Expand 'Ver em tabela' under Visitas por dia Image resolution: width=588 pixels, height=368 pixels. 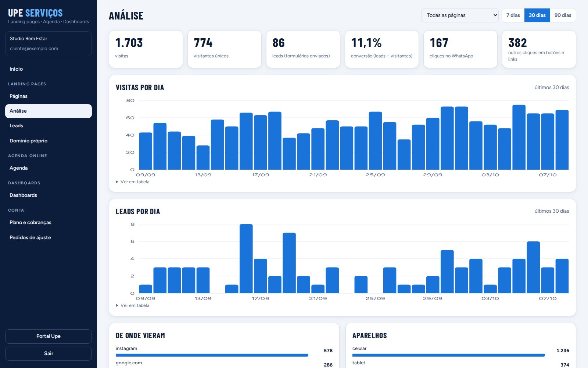pos(133,182)
